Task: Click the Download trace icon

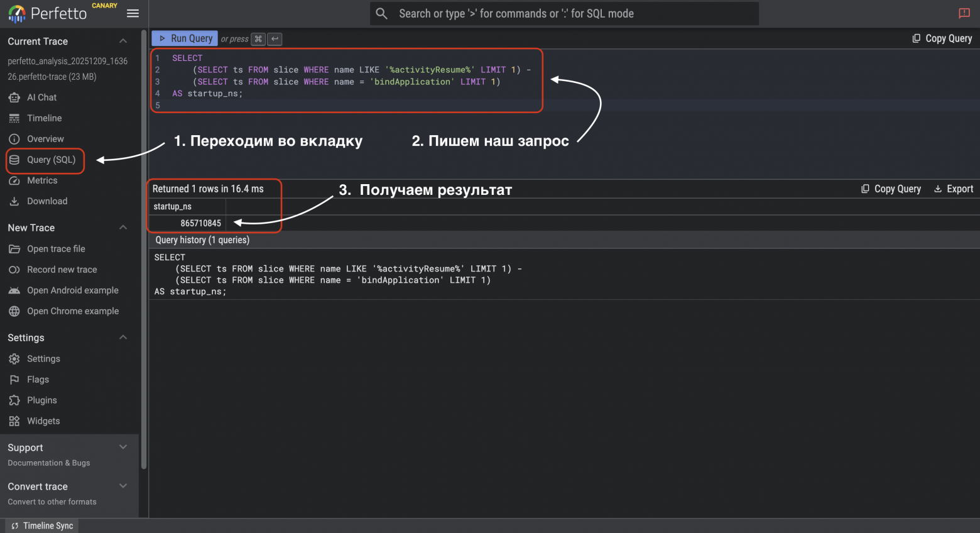Action: pos(14,201)
